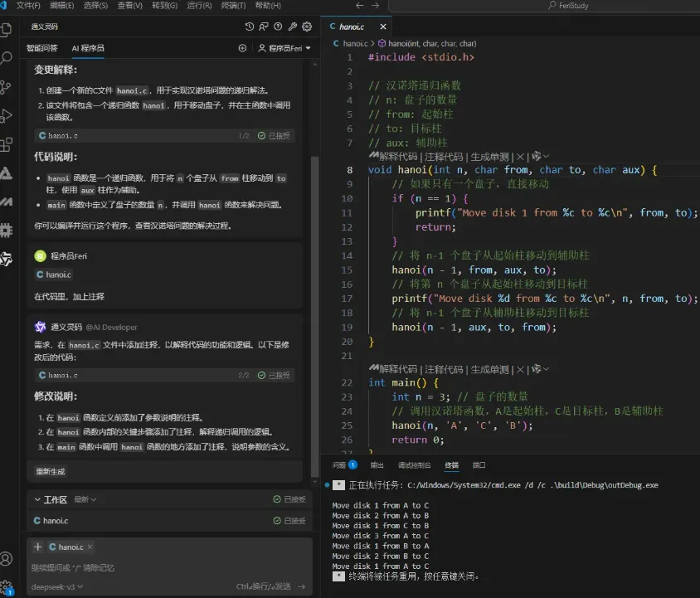The image size is (700, 598).
Task: Click the AT-shaped activity bar icon
Action: coord(7,173)
